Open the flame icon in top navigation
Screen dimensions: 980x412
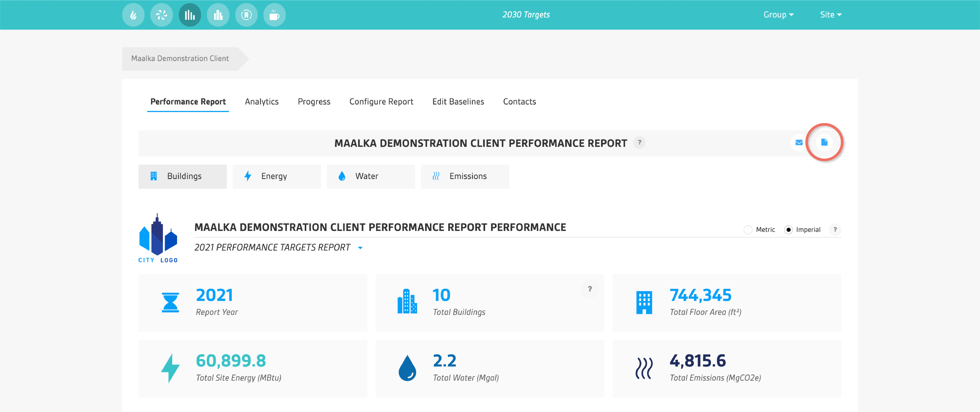coord(133,15)
